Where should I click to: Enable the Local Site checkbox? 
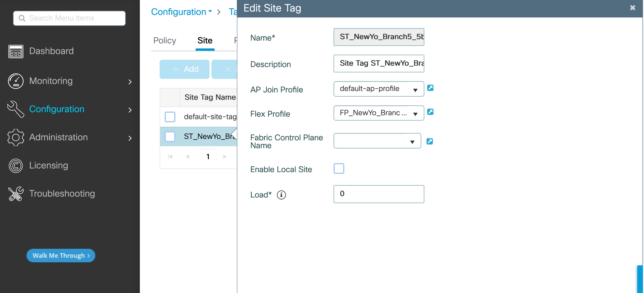339,168
